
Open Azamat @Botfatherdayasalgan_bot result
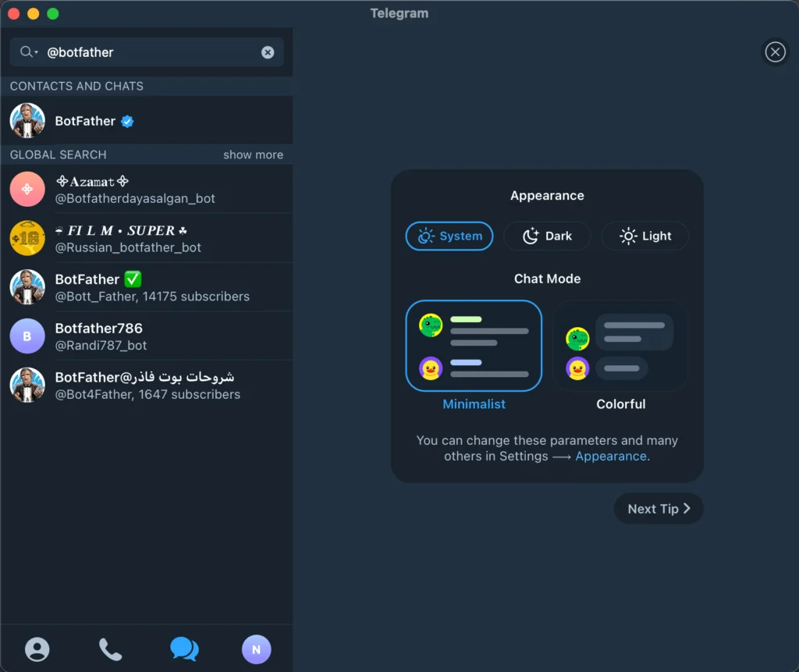pos(147,189)
